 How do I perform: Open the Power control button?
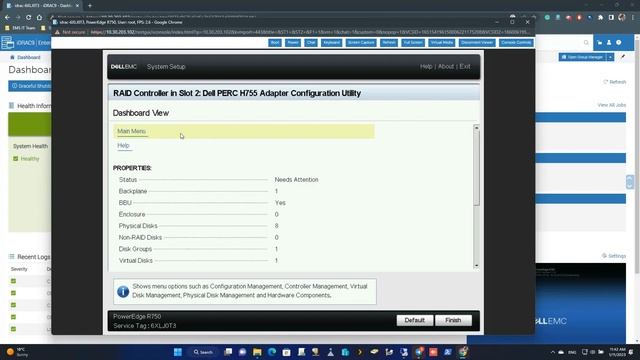[293, 42]
